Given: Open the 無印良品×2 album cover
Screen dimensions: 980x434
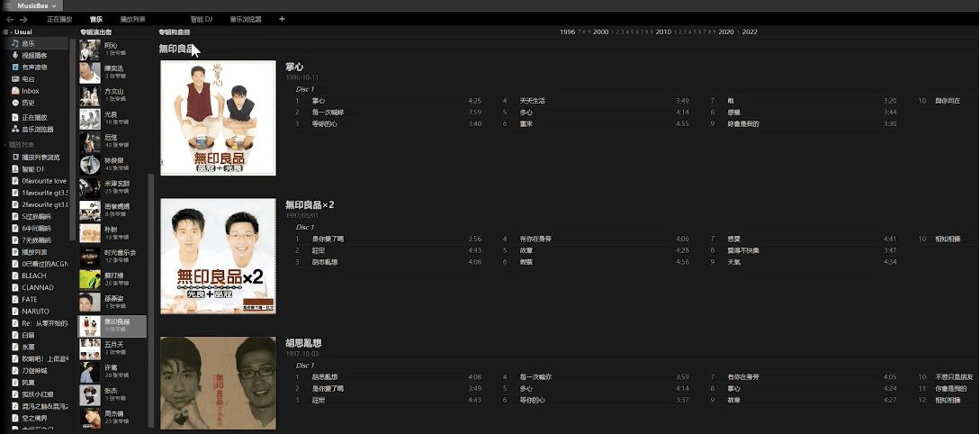Looking at the screenshot, I should 218,257.
